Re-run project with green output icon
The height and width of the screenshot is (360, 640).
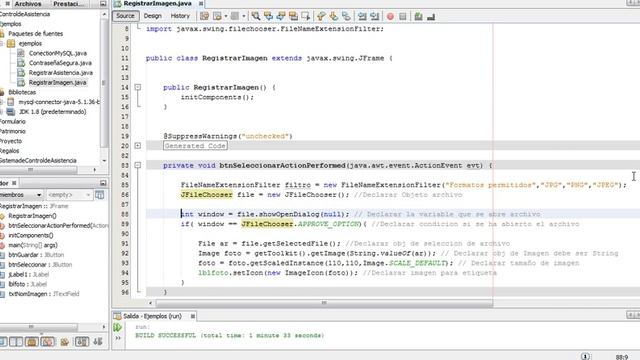coord(118,327)
